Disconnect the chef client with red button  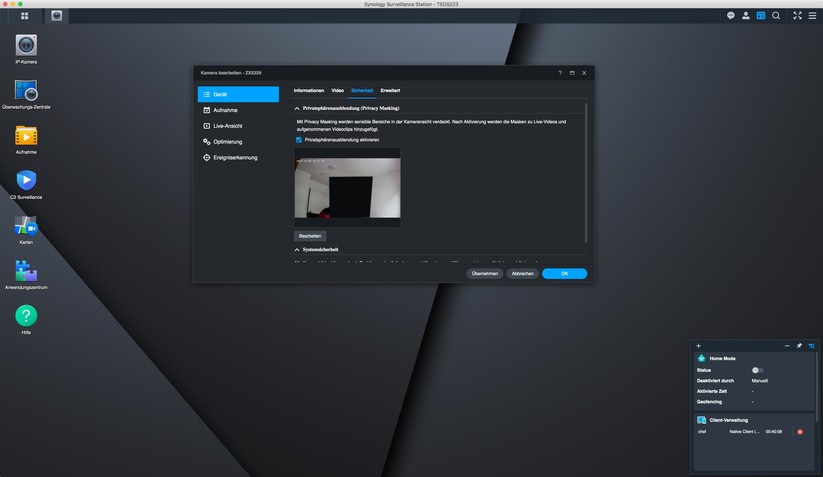800,432
